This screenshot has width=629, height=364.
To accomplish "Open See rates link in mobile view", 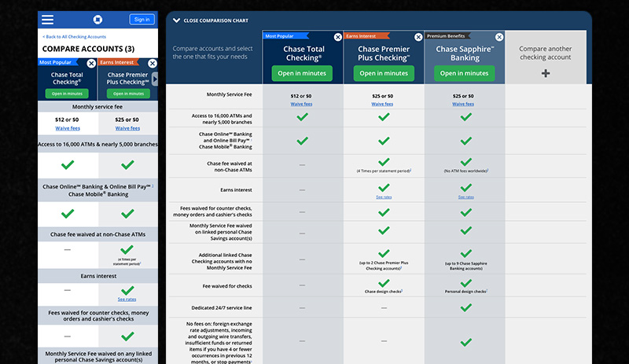I will click(x=127, y=299).
